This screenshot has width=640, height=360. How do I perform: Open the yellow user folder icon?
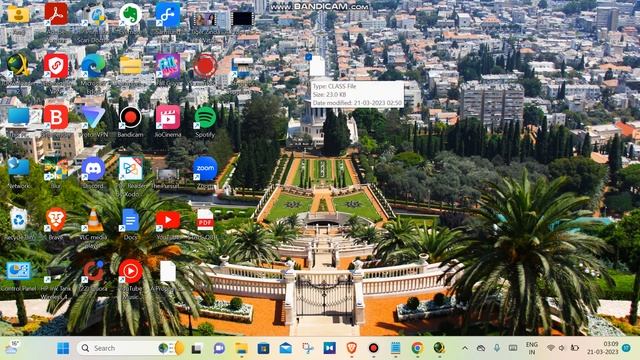tap(18, 14)
